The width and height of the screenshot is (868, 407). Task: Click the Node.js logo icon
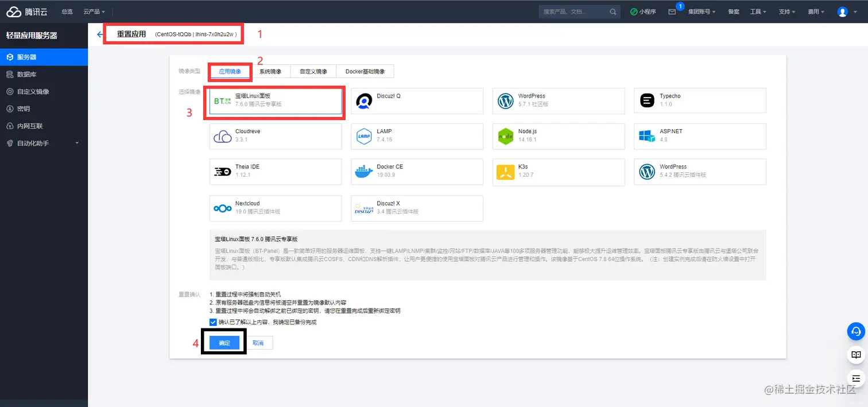pyautogui.click(x=505, y=137)
